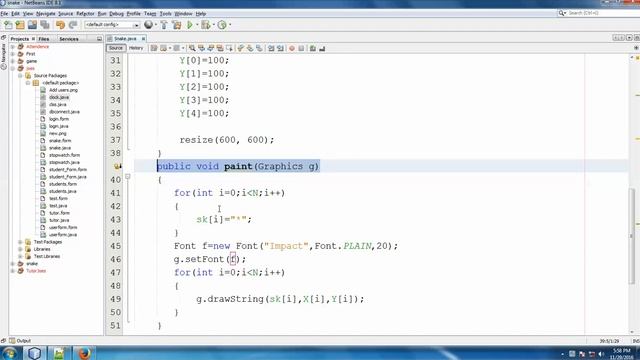Click the Undo toolbar icon
640x360 pixels.
[x=60, y=25]
